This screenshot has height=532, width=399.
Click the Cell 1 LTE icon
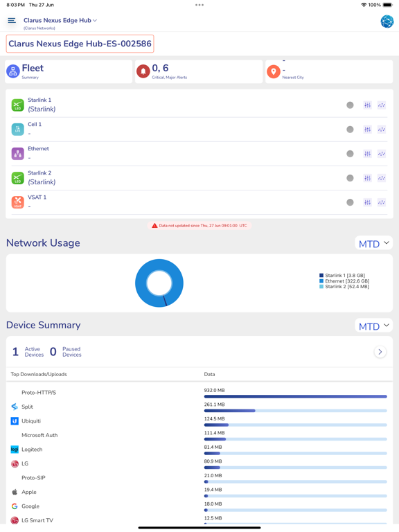tap(17, 130)
